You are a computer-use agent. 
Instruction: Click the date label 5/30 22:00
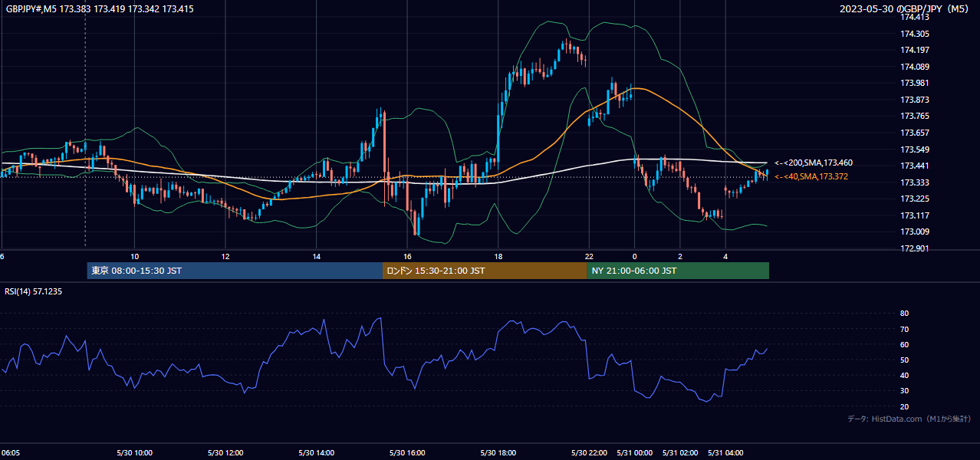coord(589,453)
